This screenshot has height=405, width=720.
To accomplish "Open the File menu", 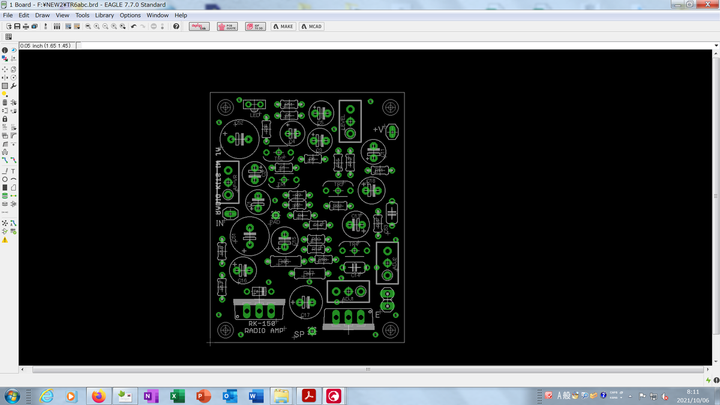I will click(8, 16).
